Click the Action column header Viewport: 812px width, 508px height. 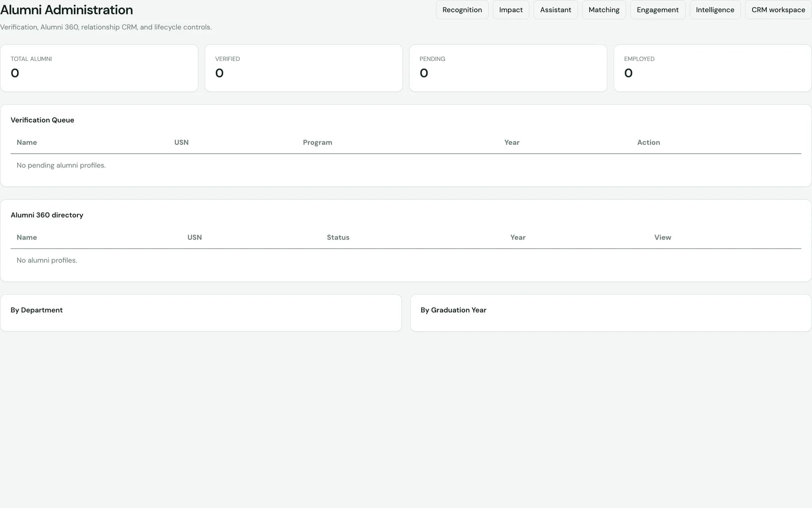tap(648, 143)
